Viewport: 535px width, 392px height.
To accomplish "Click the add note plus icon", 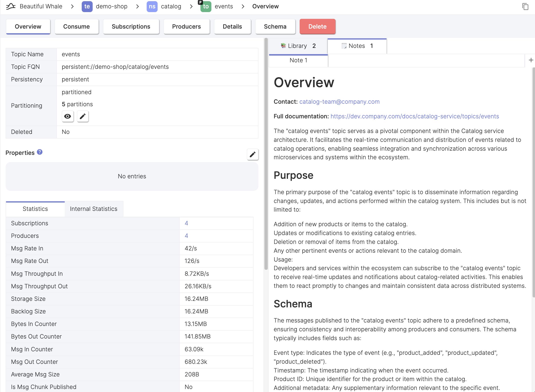I will 531,60.
